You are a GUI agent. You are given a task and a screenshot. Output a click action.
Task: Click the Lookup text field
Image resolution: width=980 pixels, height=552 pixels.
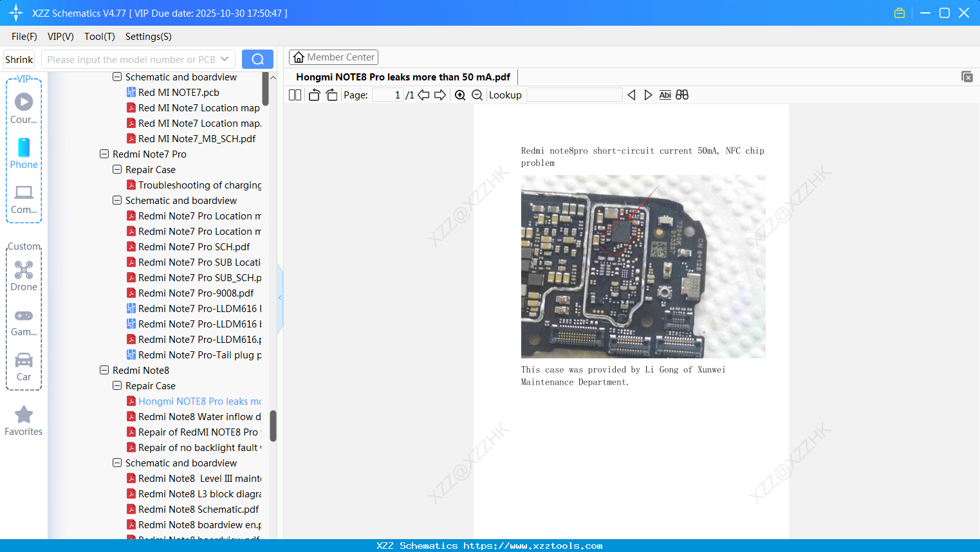(x=575, y=95)
